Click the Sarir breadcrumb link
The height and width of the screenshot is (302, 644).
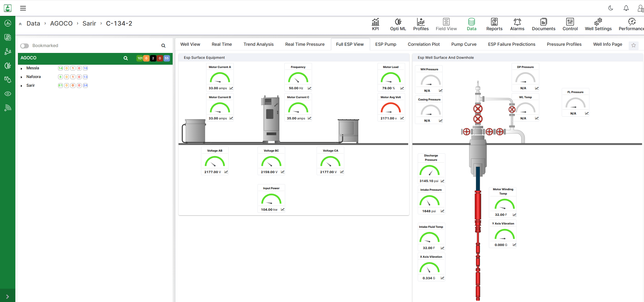pos(89,24)
